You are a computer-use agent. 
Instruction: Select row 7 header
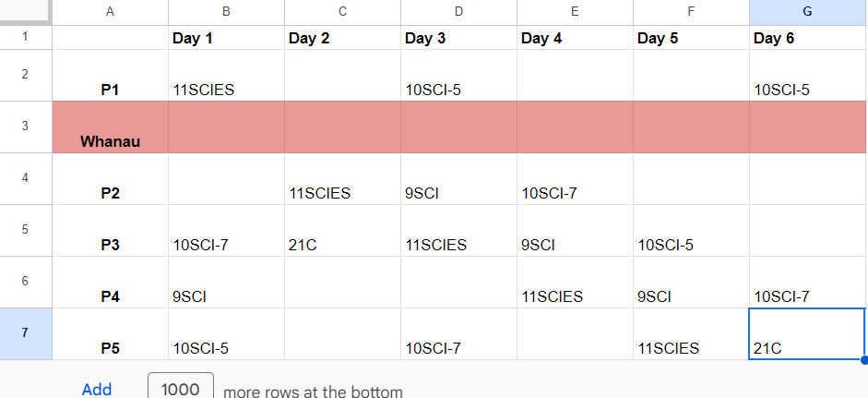[26, 333]
